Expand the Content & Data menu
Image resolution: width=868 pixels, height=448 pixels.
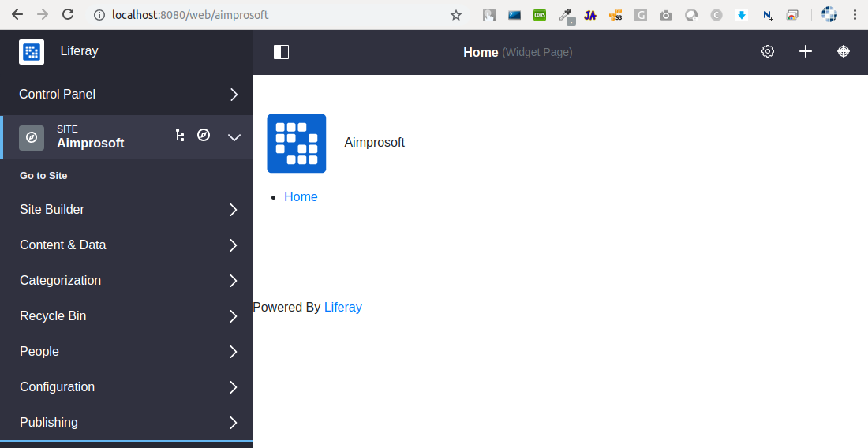tap(234, 245)
